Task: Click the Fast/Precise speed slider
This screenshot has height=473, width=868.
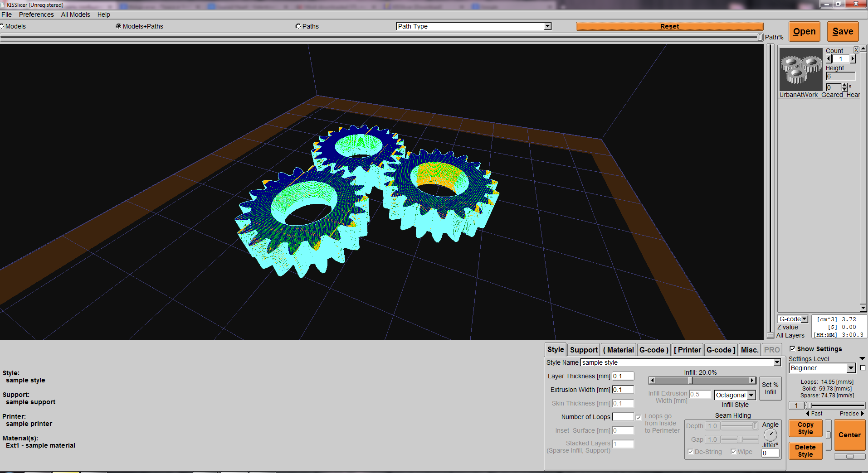Action: pos(835,405)
